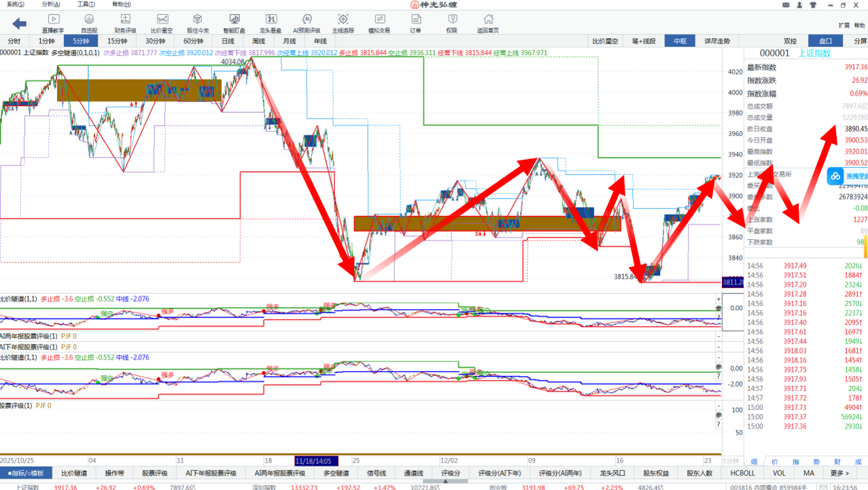Click the blue floating cloud icon
The image size is (868, 490).
pos(834,177)
